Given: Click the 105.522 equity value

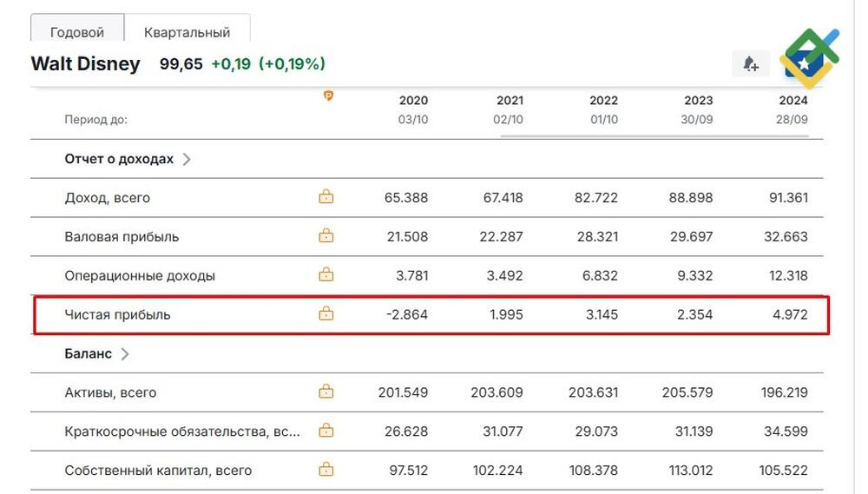Looking at the screenshot, I should click(x=783, y=471).
